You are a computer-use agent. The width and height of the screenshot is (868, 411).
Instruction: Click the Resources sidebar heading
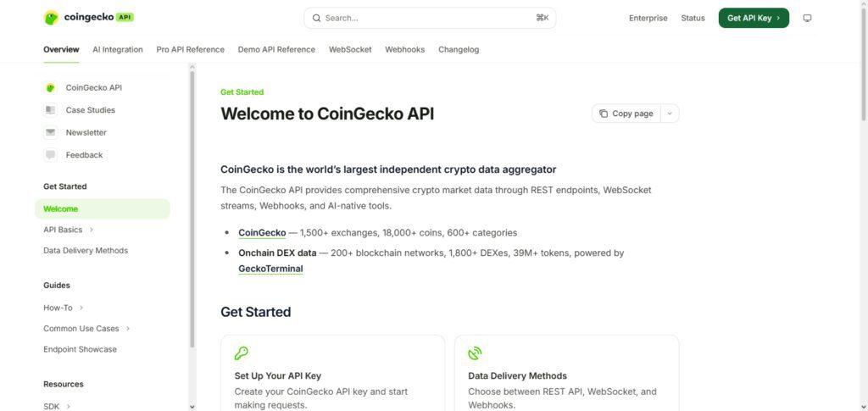(64, 384)
